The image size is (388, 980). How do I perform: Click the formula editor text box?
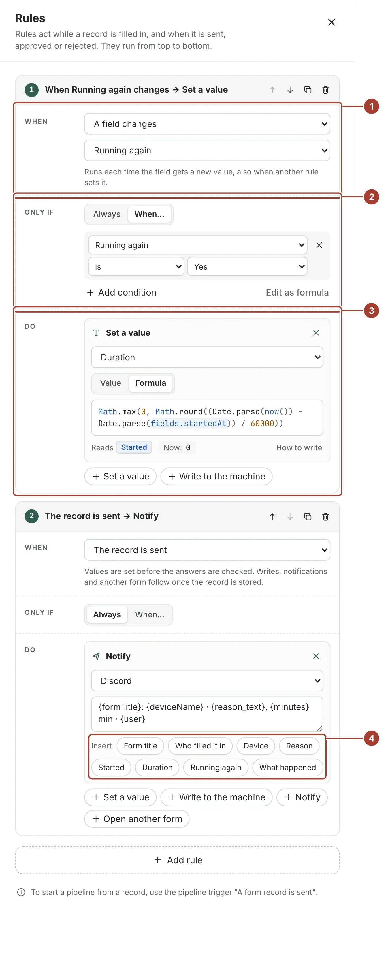click(x=207, y=417)
